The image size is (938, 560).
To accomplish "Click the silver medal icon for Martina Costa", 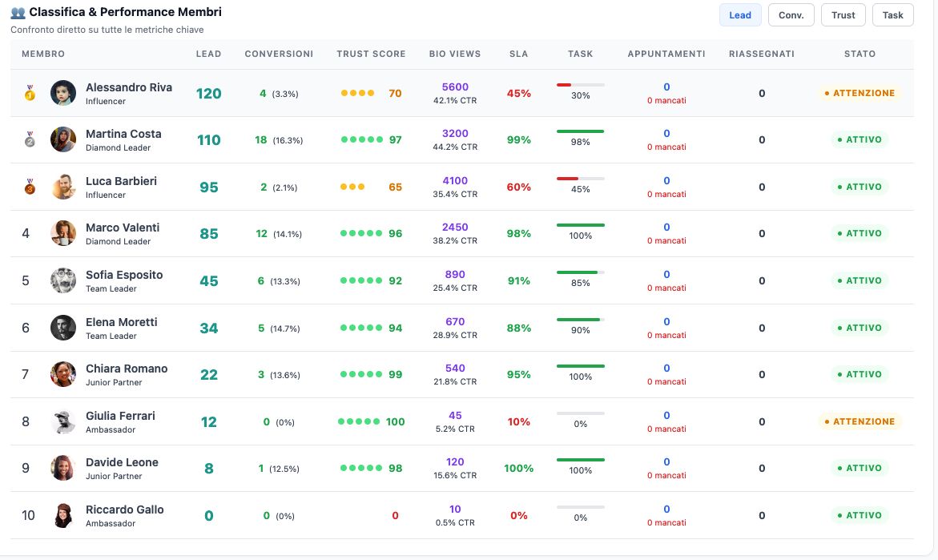I will click(x=30, y=140).
